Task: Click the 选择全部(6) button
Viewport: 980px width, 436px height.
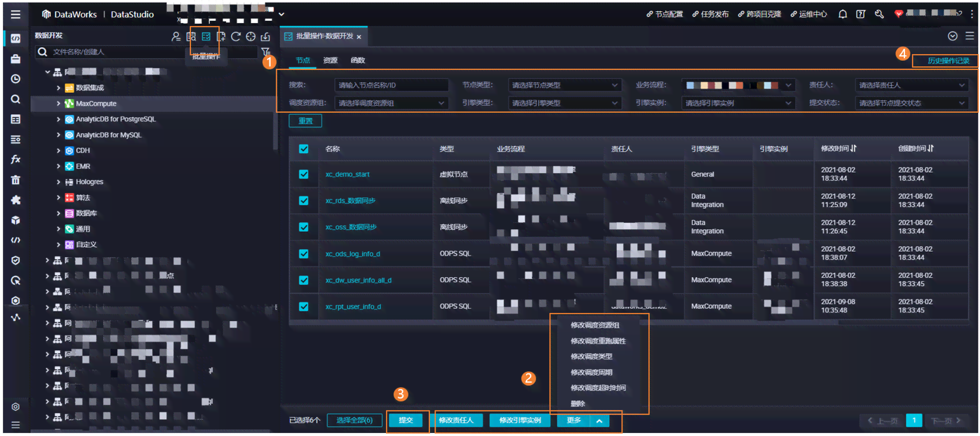Action: pyautogui.click(x=354, y=420)
